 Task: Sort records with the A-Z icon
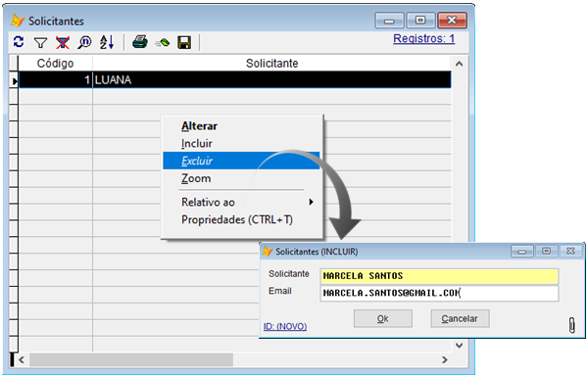click(107, 42)
